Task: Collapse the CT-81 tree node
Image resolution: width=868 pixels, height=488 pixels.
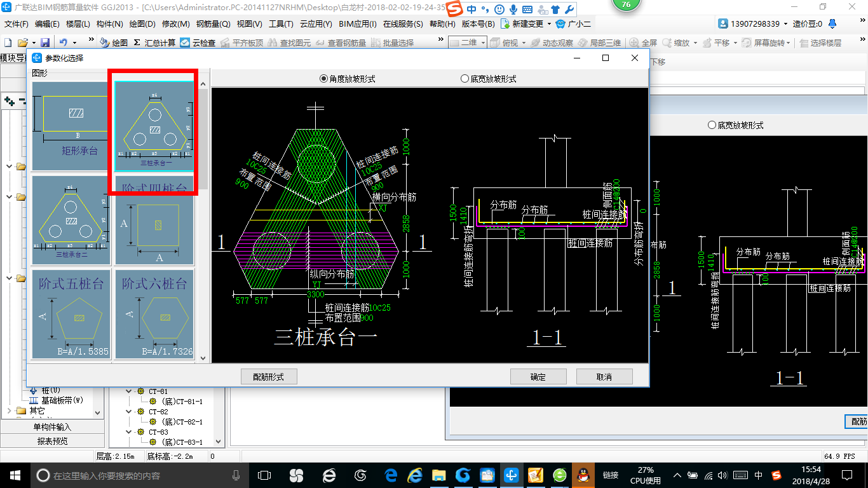Action: click(x=129, y=391)
